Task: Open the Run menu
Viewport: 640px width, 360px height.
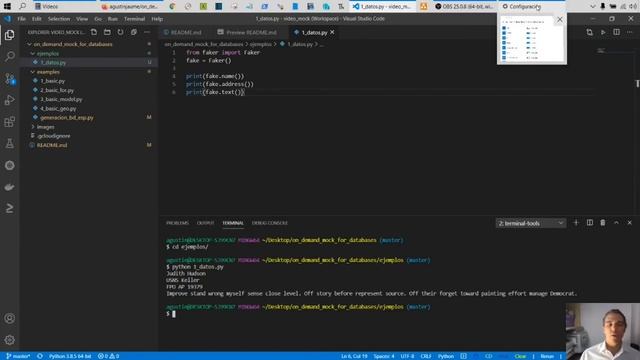Action: click(x=113, y=19)
